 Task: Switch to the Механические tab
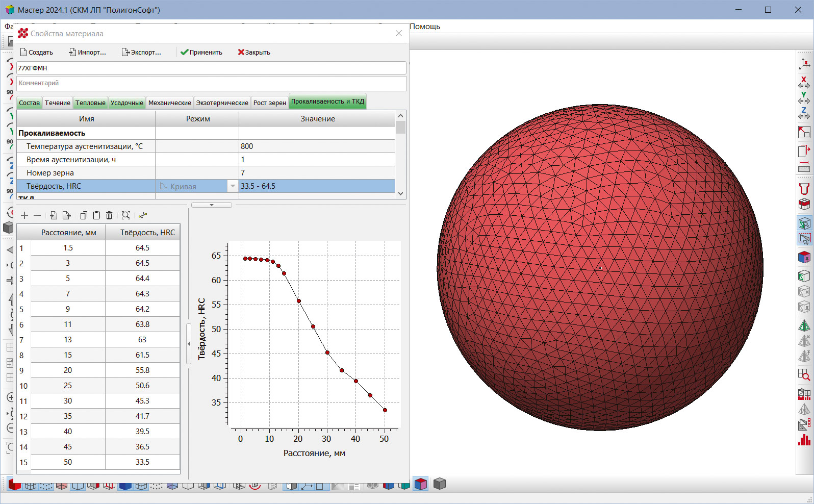[x=169, y=103]
